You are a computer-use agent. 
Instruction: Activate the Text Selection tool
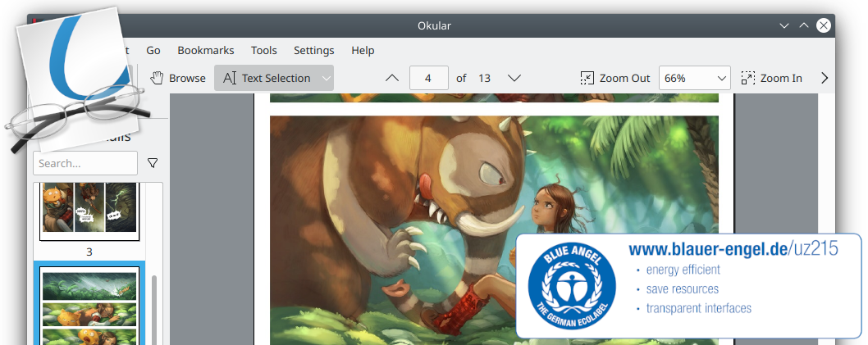267,78
